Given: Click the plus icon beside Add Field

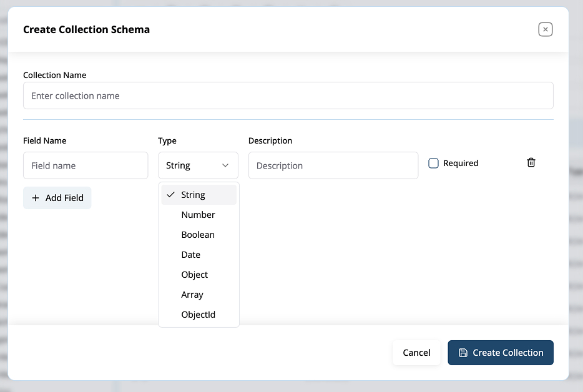Looking at the screenshot, I should tap(36, 198).
